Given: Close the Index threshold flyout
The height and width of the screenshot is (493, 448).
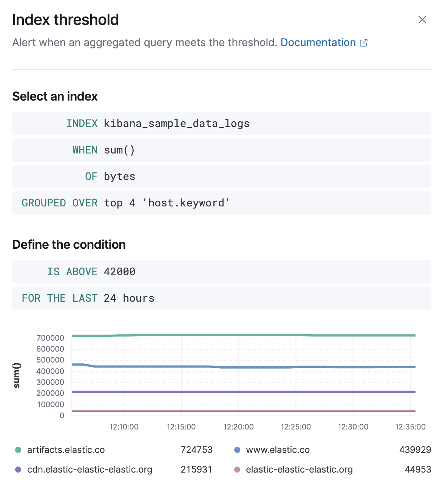Looking at the screenshot, I should (x=422, y=20).
